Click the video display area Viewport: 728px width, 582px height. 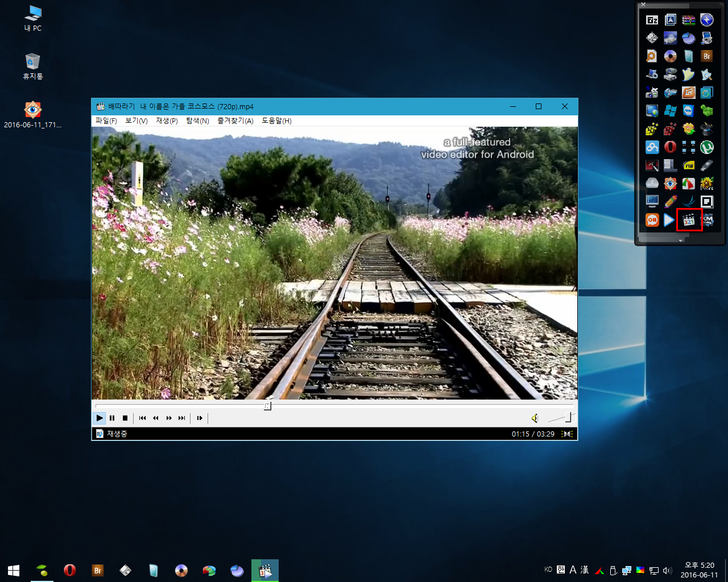(334, 263)
